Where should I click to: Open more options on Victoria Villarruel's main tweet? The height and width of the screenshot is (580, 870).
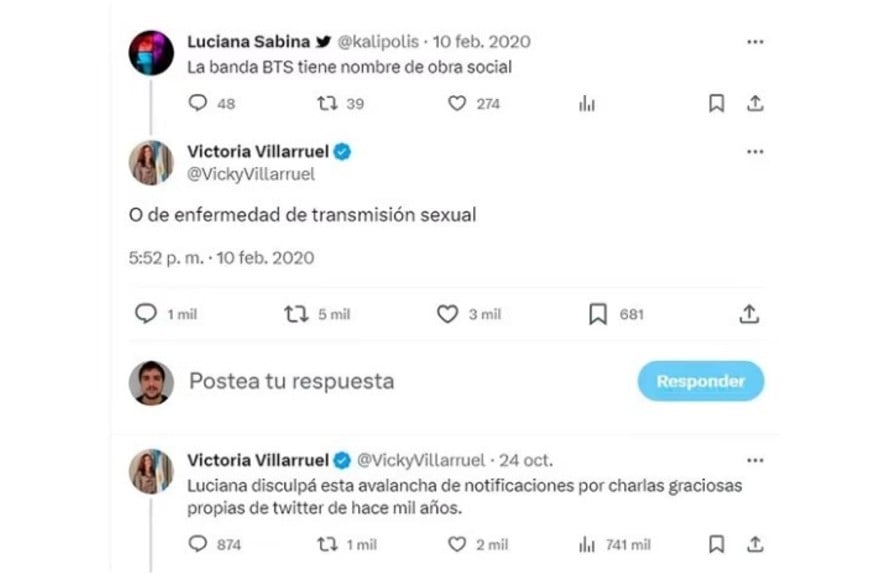pyautogui.click(x=755, y=152)
